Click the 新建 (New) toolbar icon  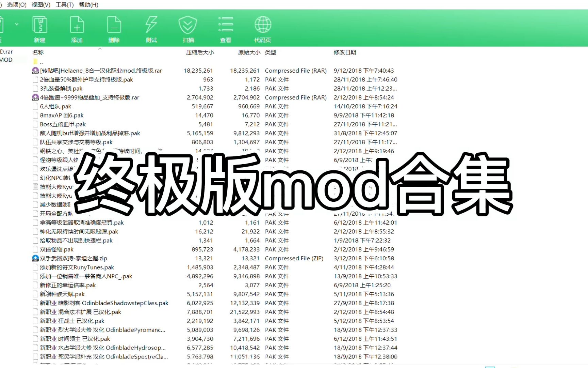click(x=40, y=29)
